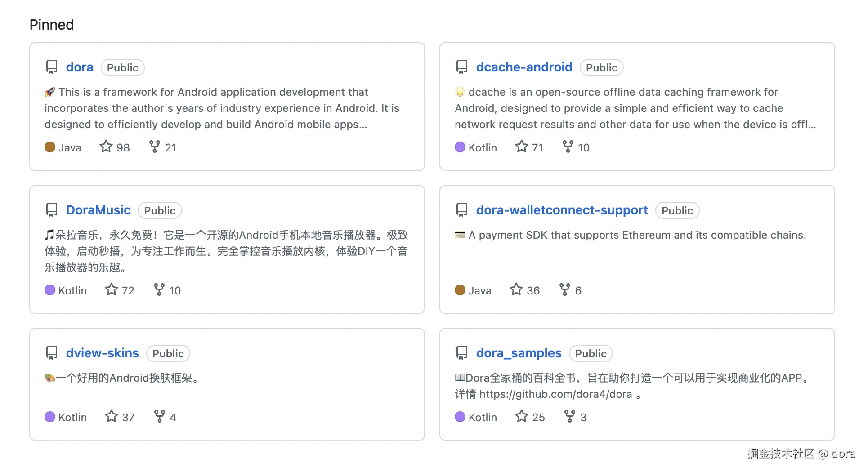868x472 pixels.
Task: Click the Kotlin language dot on DoraMusic
Action: [x=49, y=289]
